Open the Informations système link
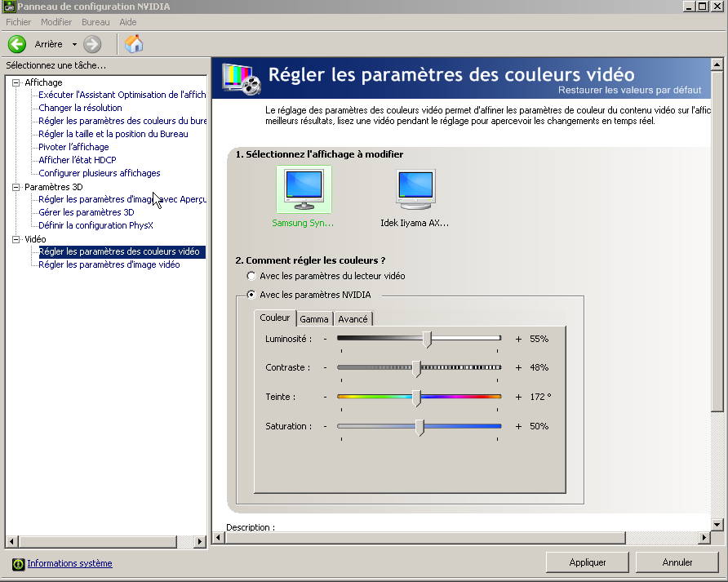This screenshot has width=728, height=582. (69, 563)
